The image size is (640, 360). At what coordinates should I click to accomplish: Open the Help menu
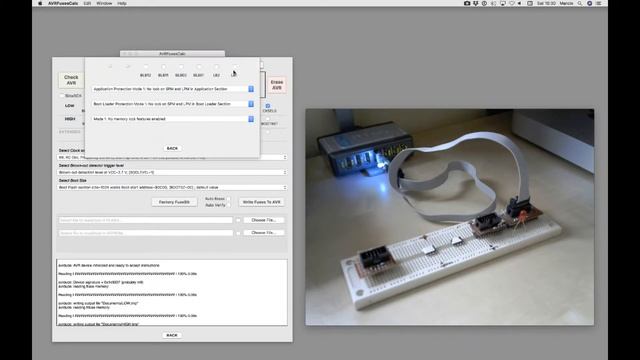point(122,3)
